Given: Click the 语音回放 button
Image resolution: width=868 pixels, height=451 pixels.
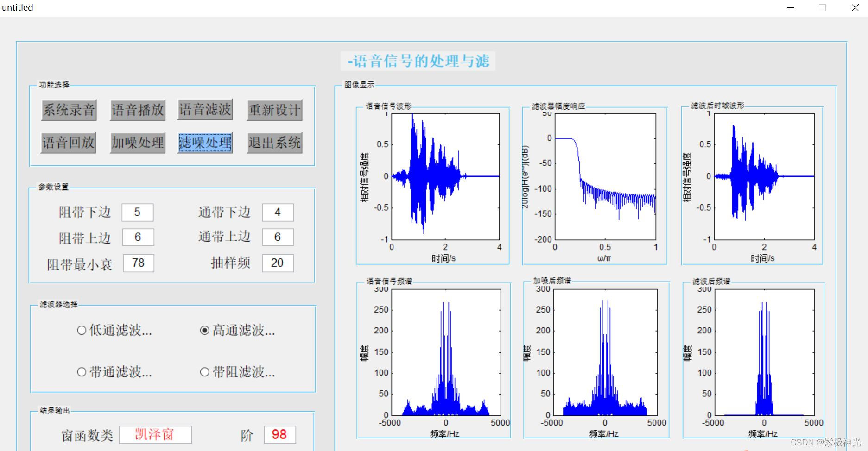Looking at the screenshot, I should [x=69, y=143].
